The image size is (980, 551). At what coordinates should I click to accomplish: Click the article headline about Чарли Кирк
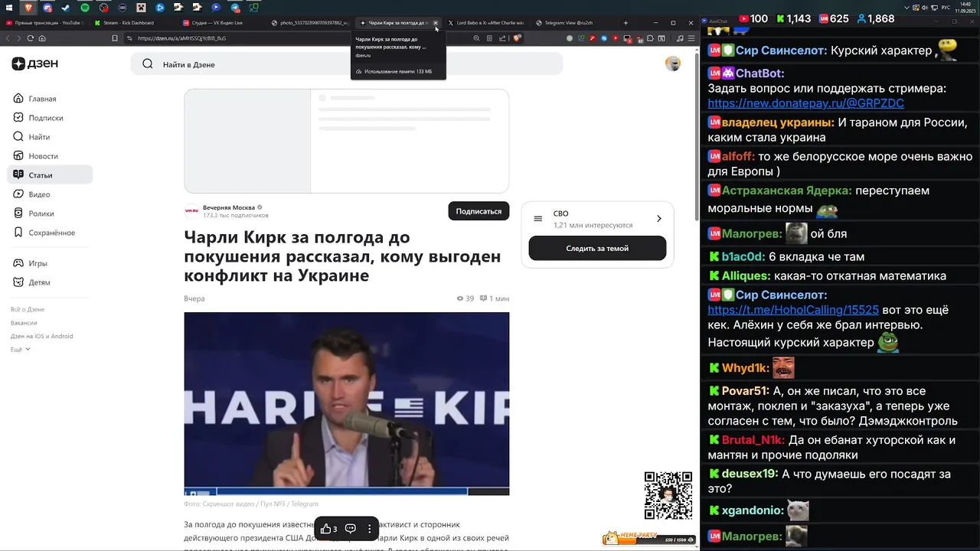pos(342,256)
